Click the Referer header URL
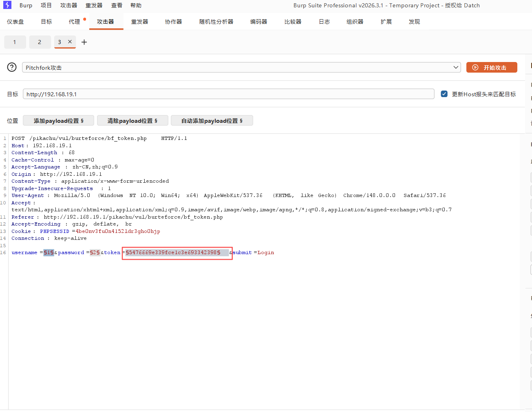Screen dimensions: 532x412 coord(133,217)
